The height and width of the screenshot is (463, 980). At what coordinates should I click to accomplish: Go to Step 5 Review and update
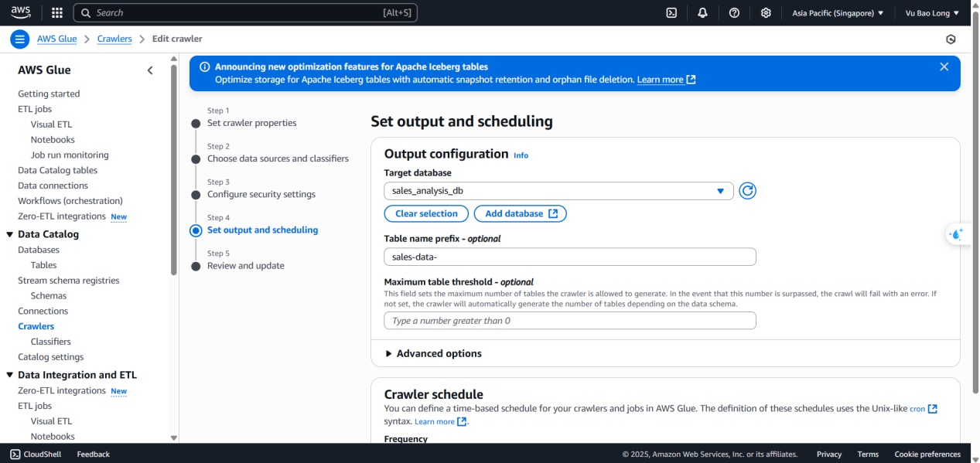point(246,265)
